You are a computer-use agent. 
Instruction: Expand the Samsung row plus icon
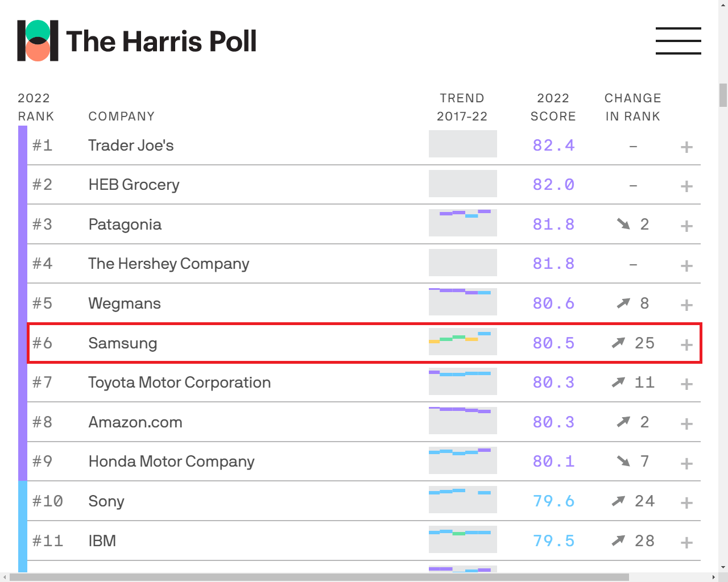coord(686,345)
